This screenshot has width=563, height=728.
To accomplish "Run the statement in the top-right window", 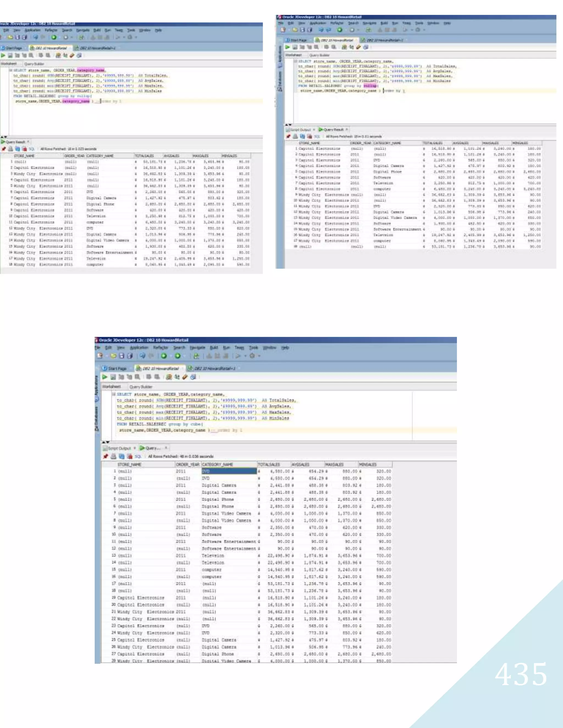I will [288, 47].
